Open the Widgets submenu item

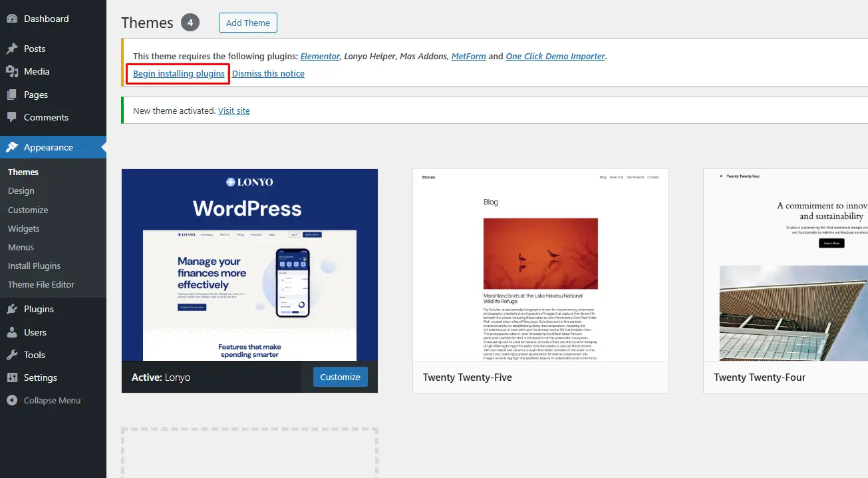point(24,228)
